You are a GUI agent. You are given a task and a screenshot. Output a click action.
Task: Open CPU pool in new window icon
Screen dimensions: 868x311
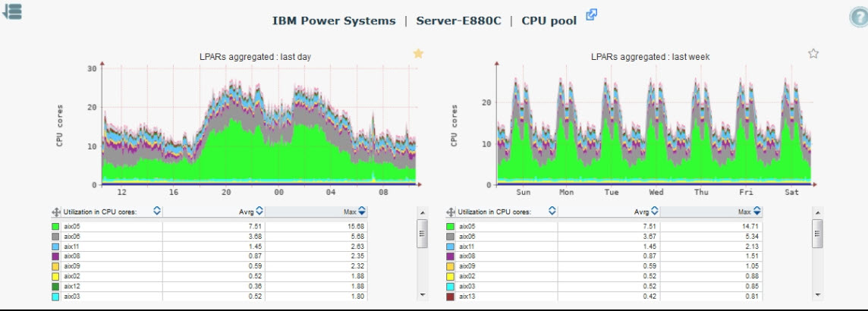click(x=592, y=15)
